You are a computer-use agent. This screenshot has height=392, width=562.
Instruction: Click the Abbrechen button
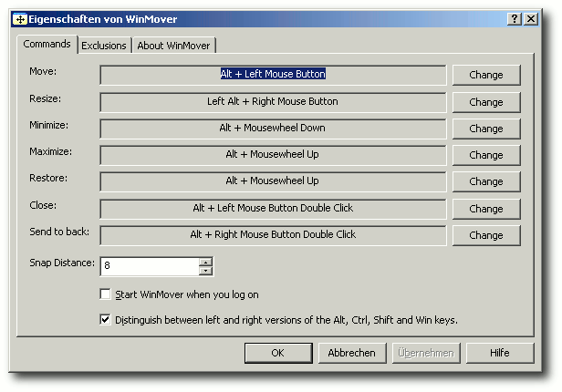351,353
